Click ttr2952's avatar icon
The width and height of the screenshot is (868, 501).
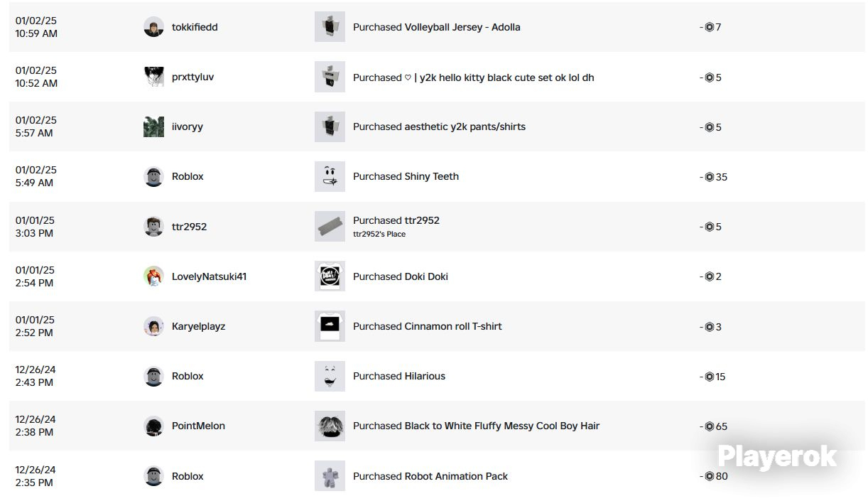(x=153, y=227)
